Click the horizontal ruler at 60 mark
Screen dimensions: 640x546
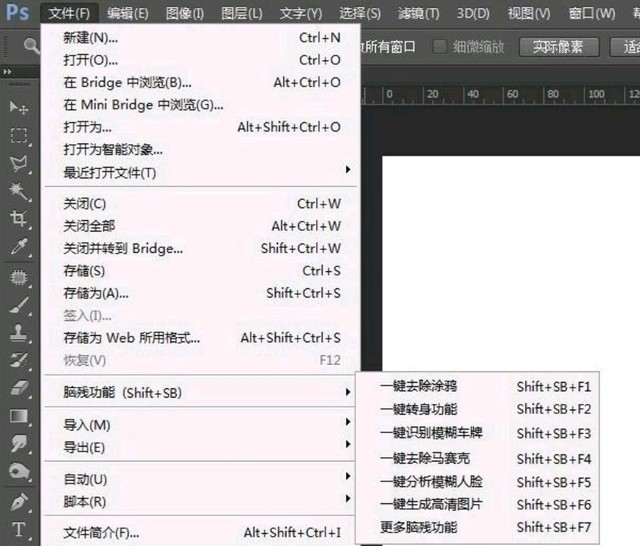[x=512, y=95]
